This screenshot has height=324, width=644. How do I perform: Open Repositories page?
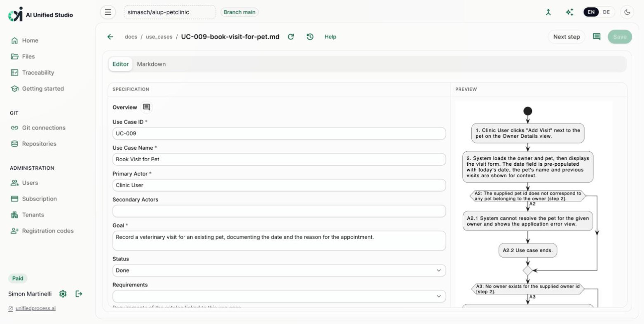(x=39, y=144)
